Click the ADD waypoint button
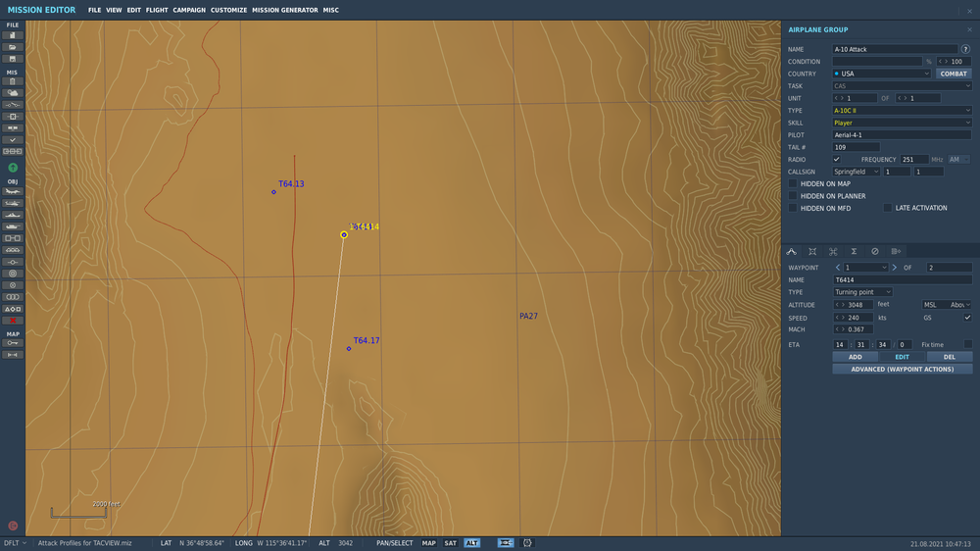This screenshot has width=980, height=551. tap(855, 357)
